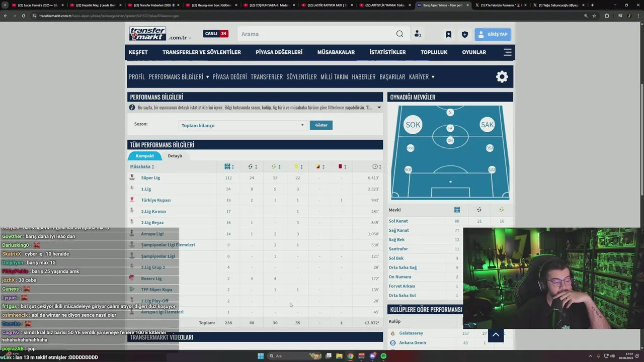This screenshot has width=644, height=362.
Task: Open the 1.Lig competition link
Action: [x=146, y=189]
